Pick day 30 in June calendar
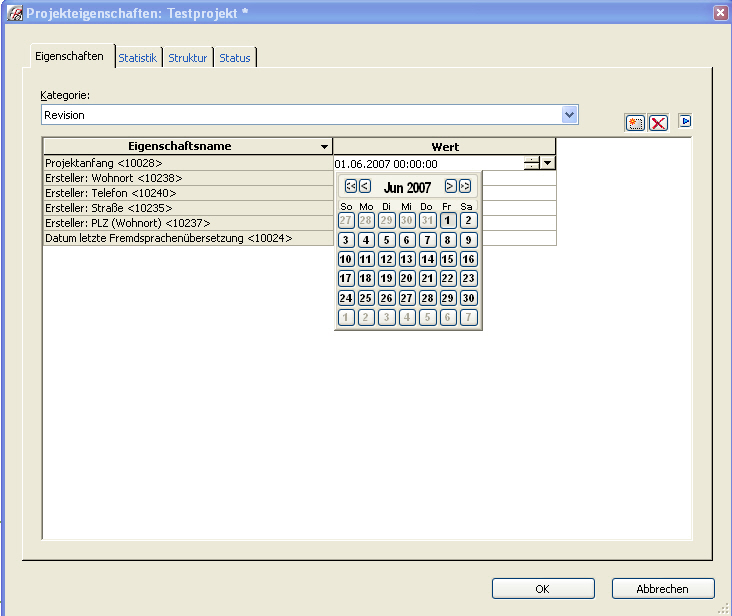The width and height of the screenshot is (732, 616). click(x=468, y=298)
